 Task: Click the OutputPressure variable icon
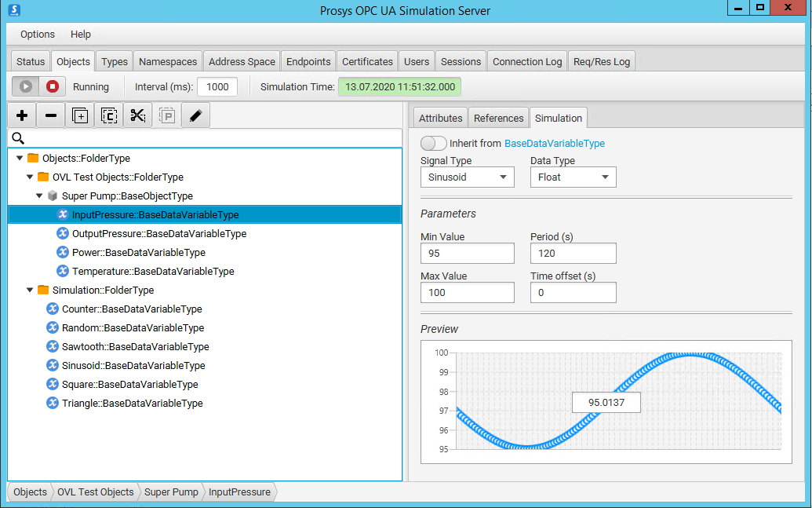point(63,233)
